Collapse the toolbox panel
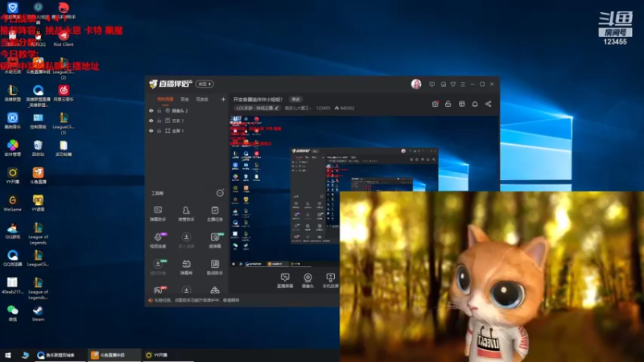 220,193
